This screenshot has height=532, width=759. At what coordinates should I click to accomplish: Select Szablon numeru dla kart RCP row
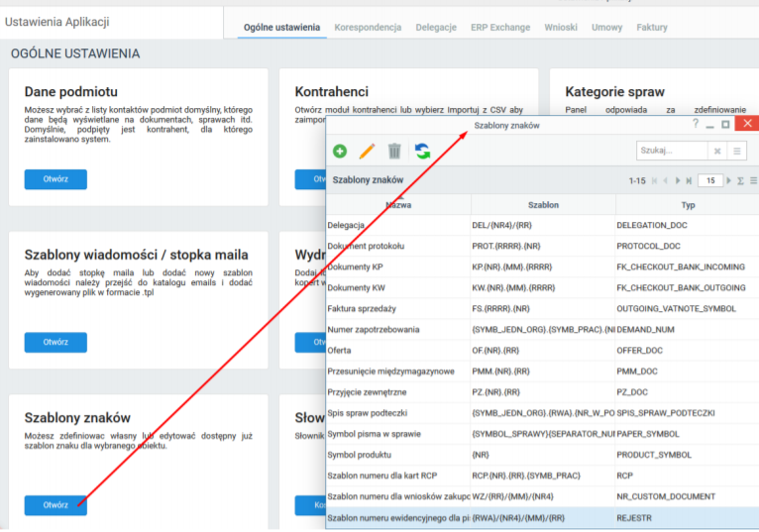(543, 476)
